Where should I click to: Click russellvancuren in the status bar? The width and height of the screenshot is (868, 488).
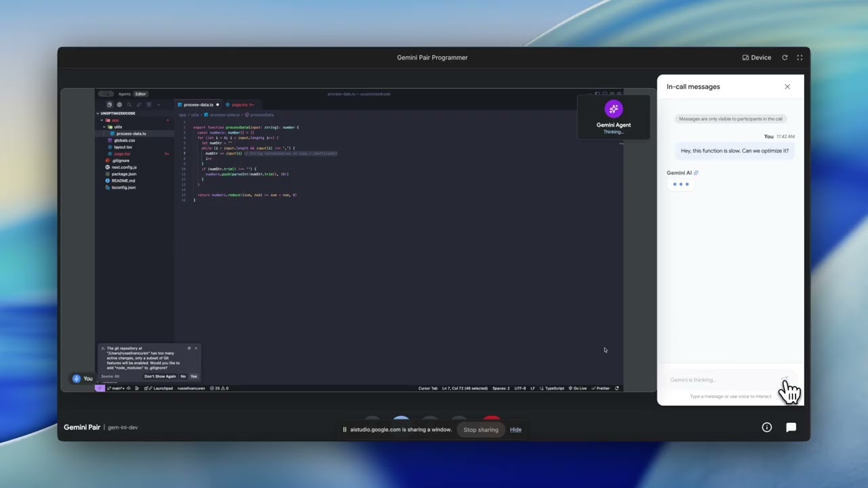point(191,388)
